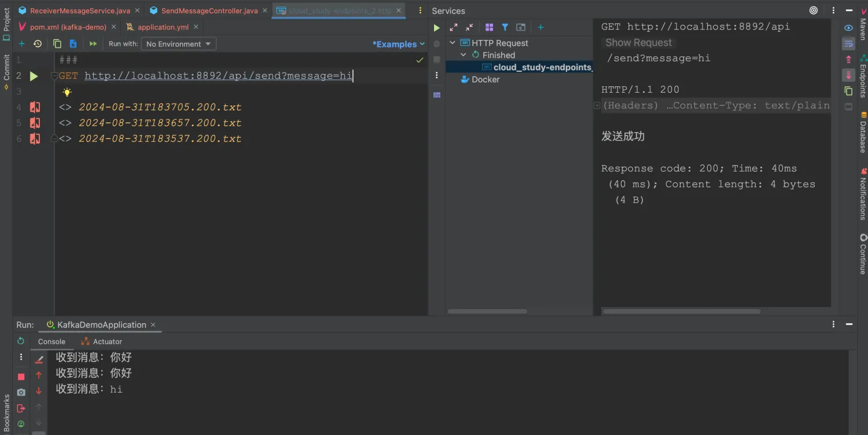Add a service with the Services plus icon
868x435 pixels.
pos(540,27)
